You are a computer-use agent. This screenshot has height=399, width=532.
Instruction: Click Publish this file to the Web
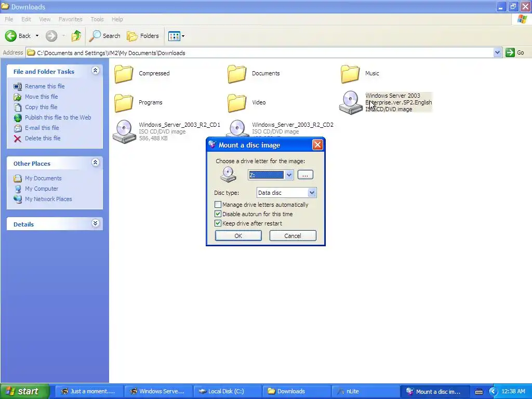point(58,117)
